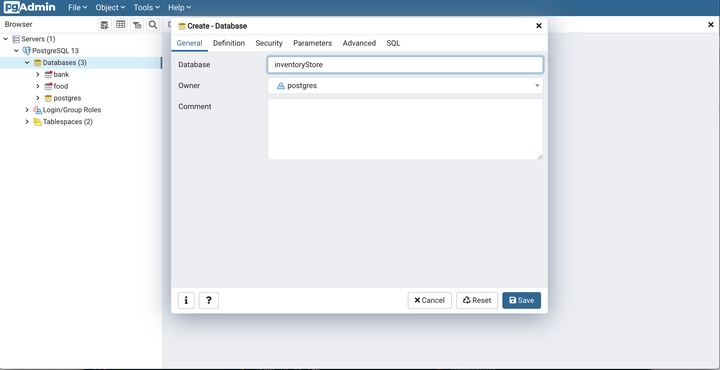Expand the food database node
The width and height of the screenshot is (720, 370).
[38, 86]
